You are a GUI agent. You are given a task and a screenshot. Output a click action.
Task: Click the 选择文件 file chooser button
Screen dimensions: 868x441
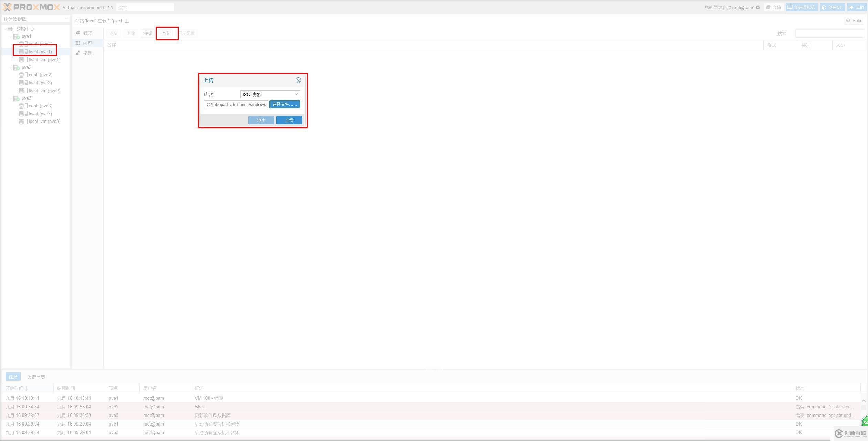285,104
